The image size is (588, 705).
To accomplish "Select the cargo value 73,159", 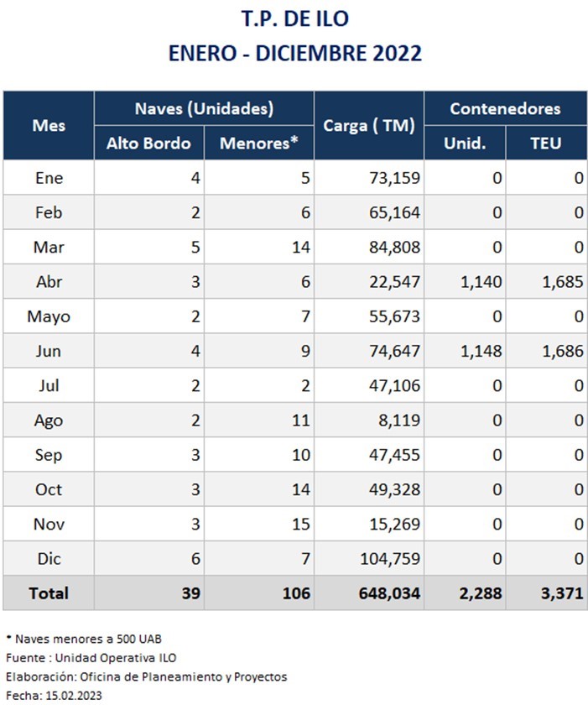I will point(394,178).
